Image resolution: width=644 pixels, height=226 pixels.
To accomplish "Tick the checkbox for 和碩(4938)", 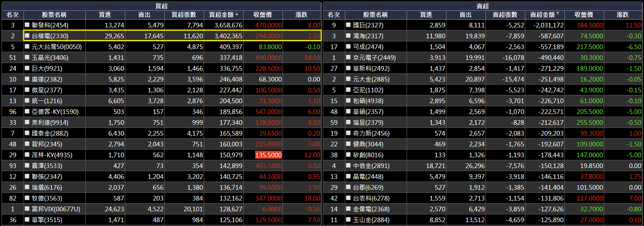I will [348, 100].
